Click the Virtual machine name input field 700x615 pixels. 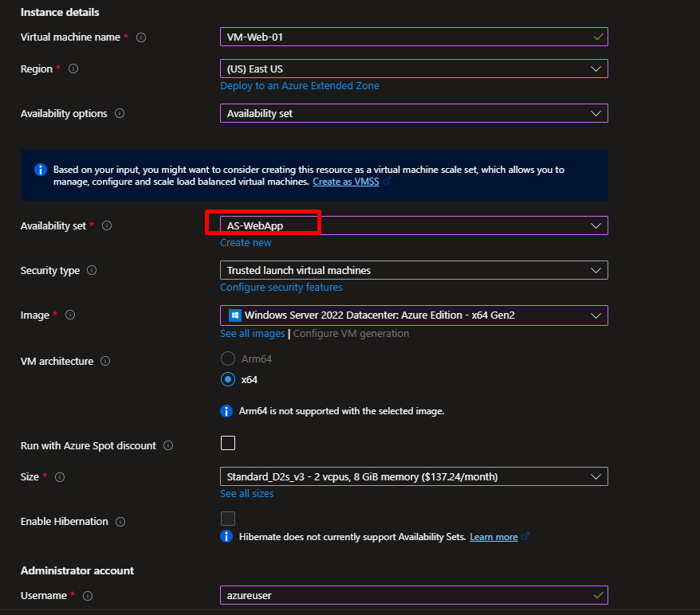[407, 37]
